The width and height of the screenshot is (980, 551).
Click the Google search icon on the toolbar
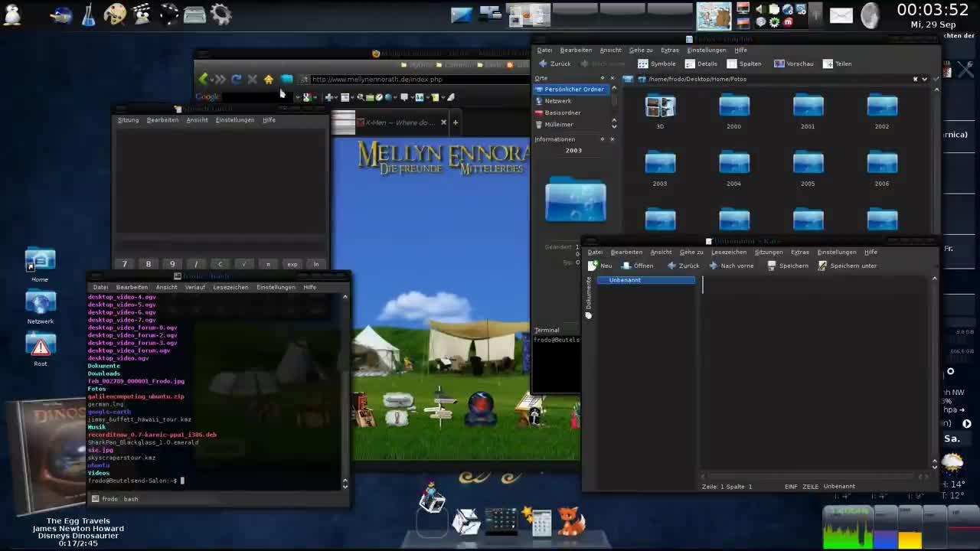[x=306, y=96]
